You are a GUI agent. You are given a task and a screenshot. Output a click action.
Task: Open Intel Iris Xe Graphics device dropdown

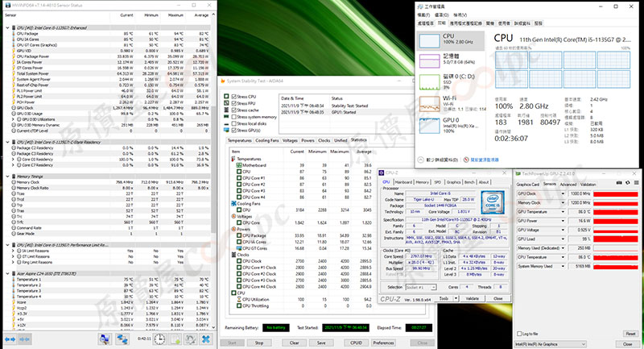(x=551, y=343)
